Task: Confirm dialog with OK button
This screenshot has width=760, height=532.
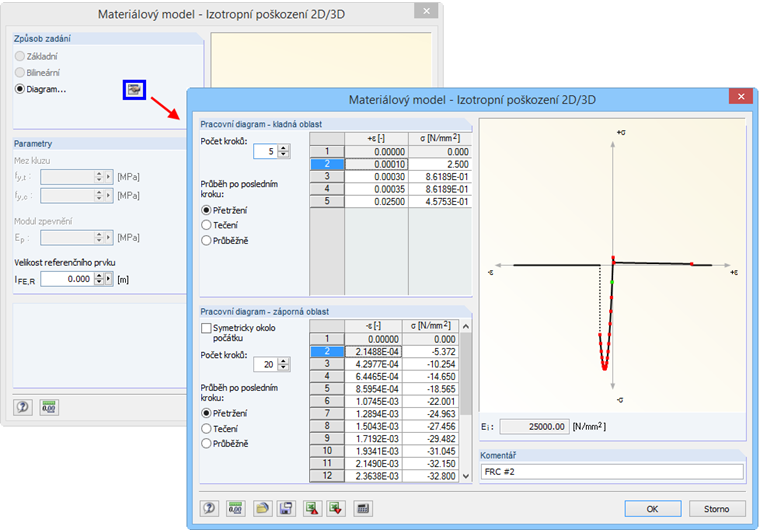Action: coord(652,509)
